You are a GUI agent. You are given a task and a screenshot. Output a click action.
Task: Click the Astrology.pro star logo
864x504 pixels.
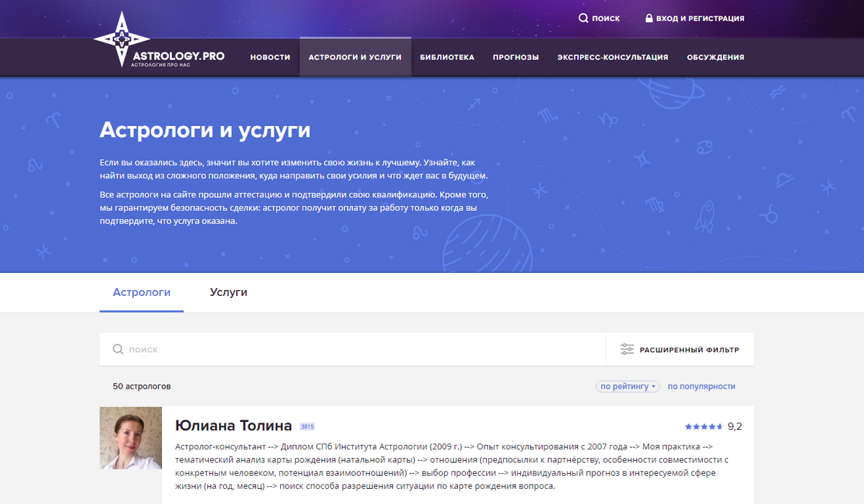(x=122, y=40)
